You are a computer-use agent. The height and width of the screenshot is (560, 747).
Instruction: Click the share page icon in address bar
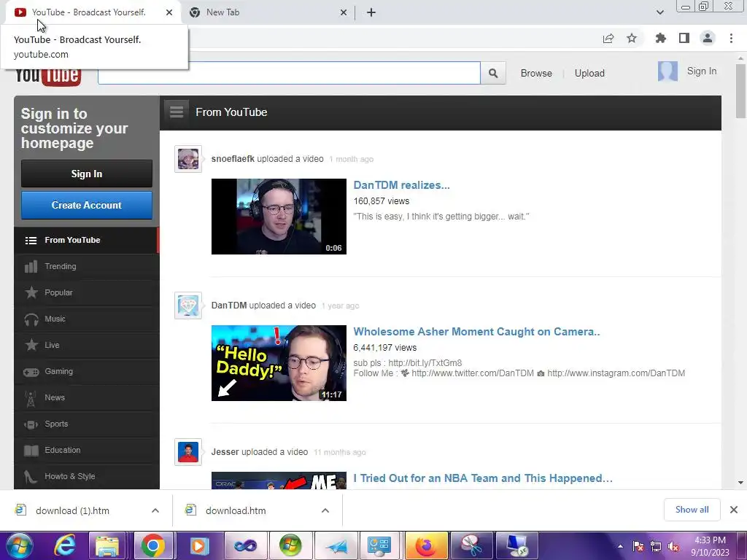608,39
